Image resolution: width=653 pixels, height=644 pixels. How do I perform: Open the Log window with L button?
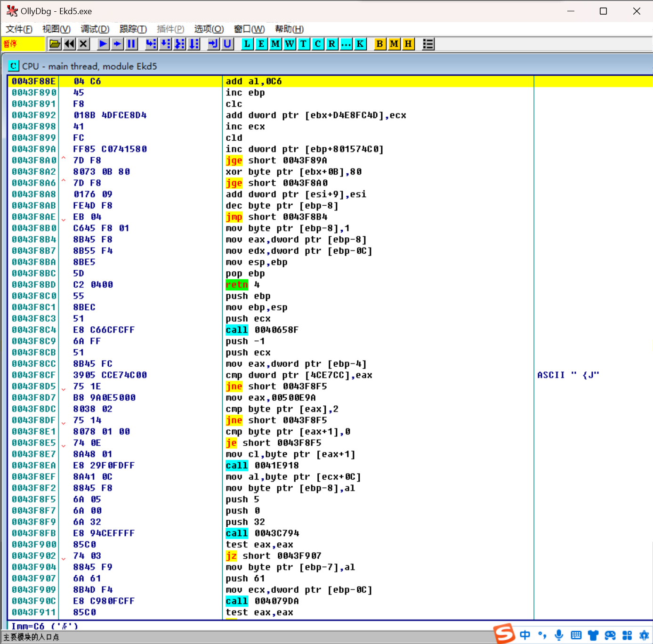(247, 44)
